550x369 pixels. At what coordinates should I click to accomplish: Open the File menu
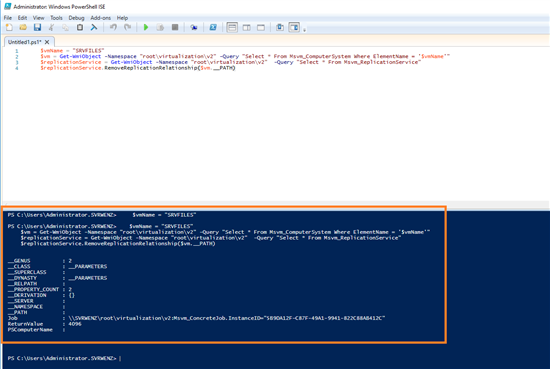pyautogui.click(x=8, y=18)
